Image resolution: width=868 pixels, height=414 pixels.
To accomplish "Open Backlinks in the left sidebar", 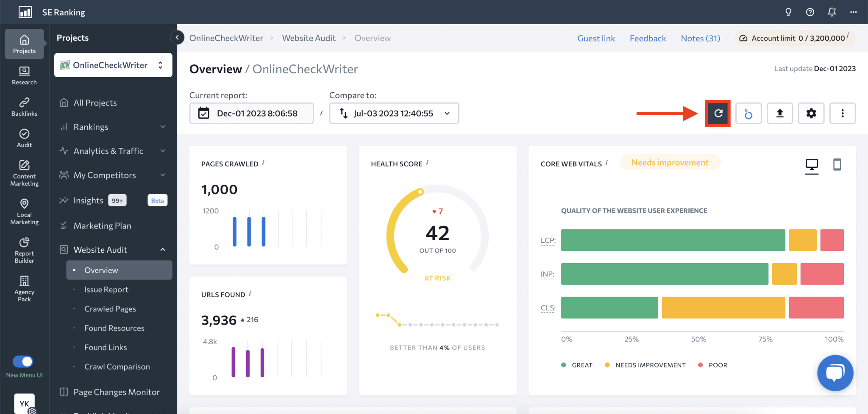I will tap(24, 107).
